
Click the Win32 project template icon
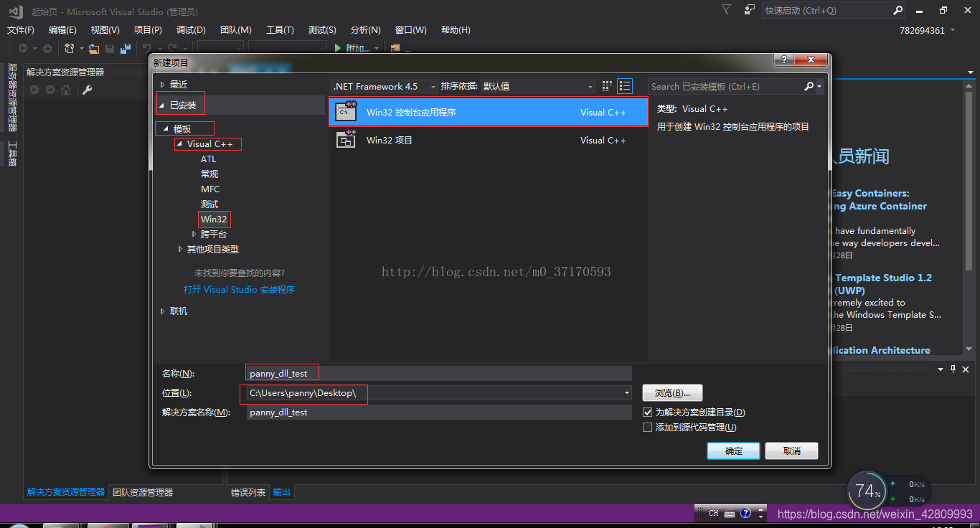click(x=347, y=139)
